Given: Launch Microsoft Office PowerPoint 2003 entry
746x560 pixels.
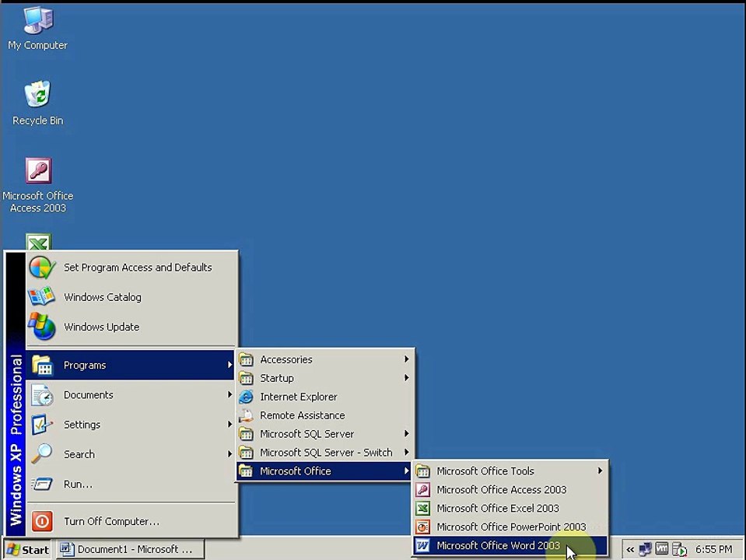Looking at the screenshot, I should click(x=510, y=527).
